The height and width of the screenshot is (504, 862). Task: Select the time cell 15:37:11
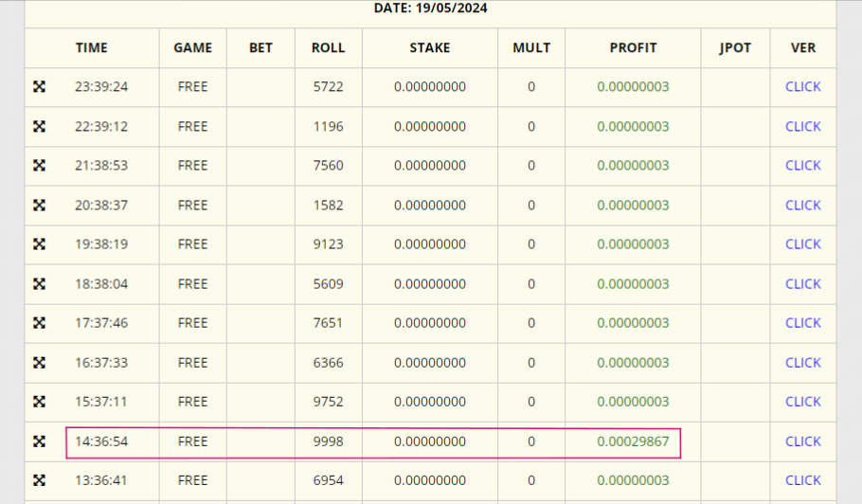pyautogui.click(x=101, y=402)
